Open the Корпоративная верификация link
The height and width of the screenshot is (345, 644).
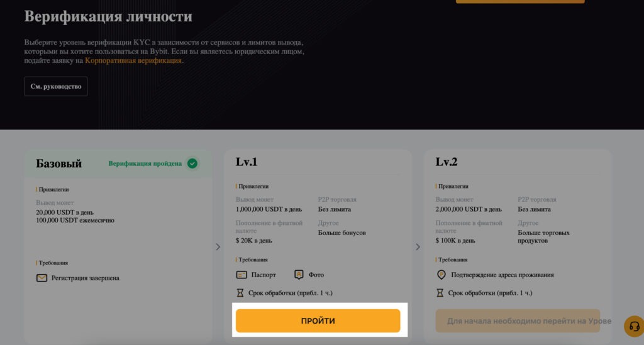coord(133,61)
